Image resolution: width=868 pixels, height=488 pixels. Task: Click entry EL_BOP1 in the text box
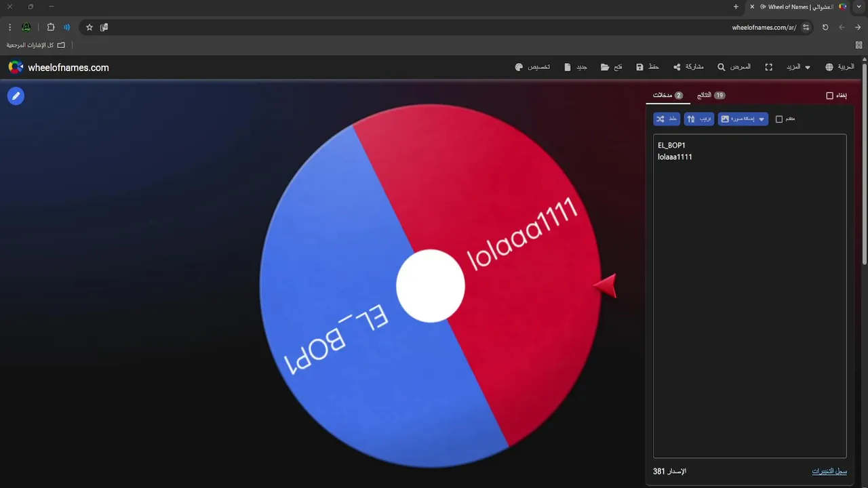[671, 145]
